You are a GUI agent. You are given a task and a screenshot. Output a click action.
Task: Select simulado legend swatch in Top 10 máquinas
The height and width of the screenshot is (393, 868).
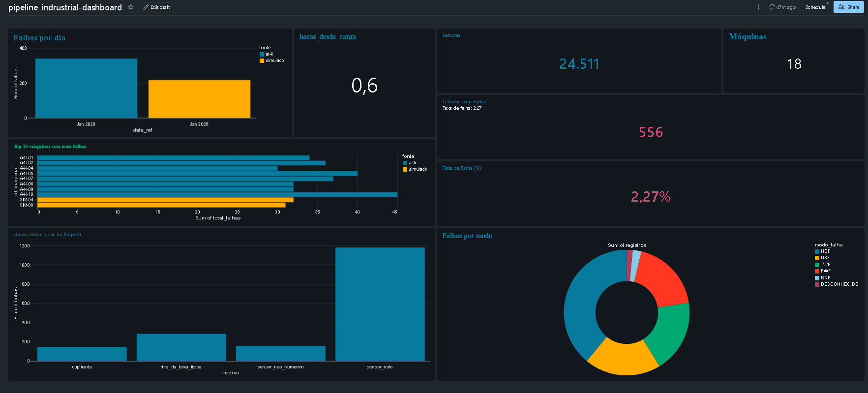[405, 169]
